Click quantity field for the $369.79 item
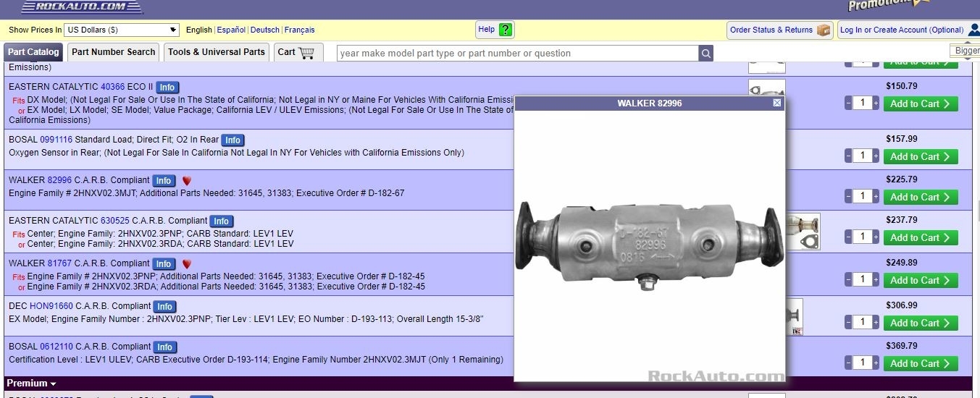 pos(862,363)
